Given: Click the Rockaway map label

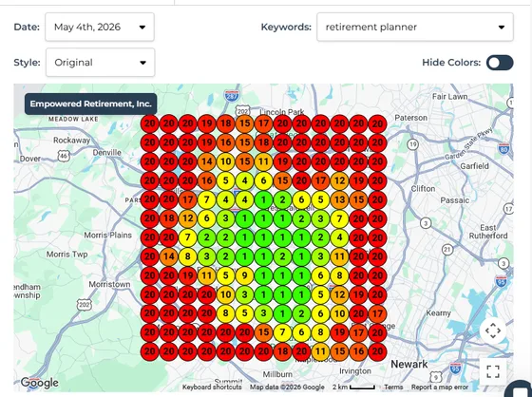Looking at the screenshot, I should pos(71,141).
